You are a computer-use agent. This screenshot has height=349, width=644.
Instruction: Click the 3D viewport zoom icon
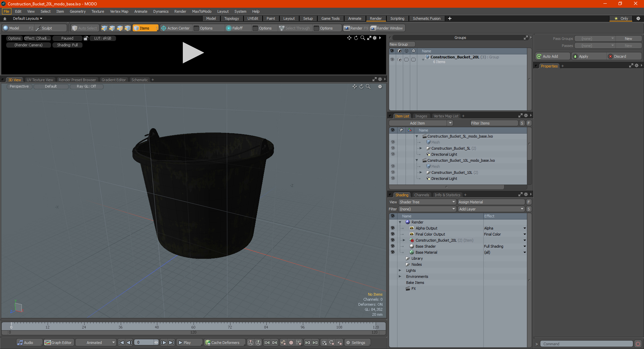coord(368,87)
